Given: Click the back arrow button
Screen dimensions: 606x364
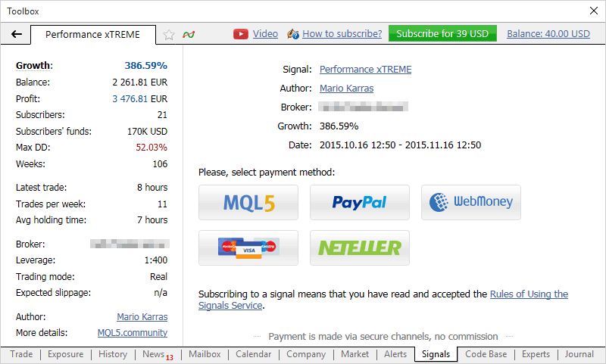Looking at the screenshot, I should coord(17,34).
